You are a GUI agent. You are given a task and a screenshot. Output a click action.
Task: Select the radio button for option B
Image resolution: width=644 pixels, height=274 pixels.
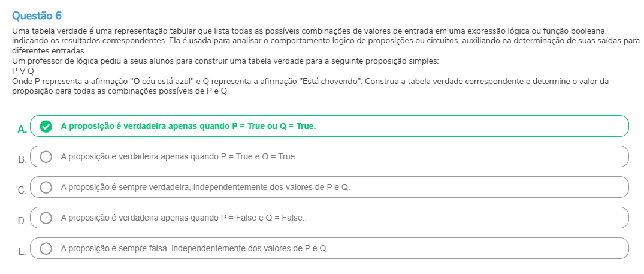point(46,156)
